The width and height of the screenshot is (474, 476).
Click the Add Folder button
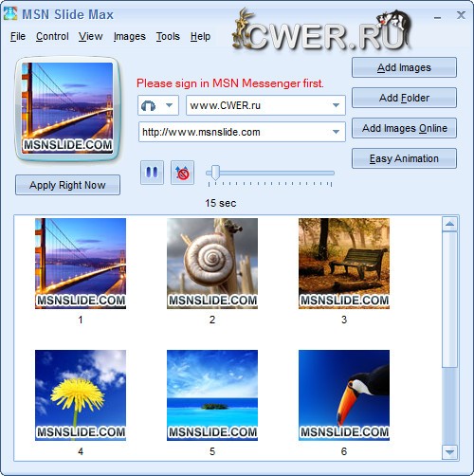pyautogui.click(x=404, y=98)
